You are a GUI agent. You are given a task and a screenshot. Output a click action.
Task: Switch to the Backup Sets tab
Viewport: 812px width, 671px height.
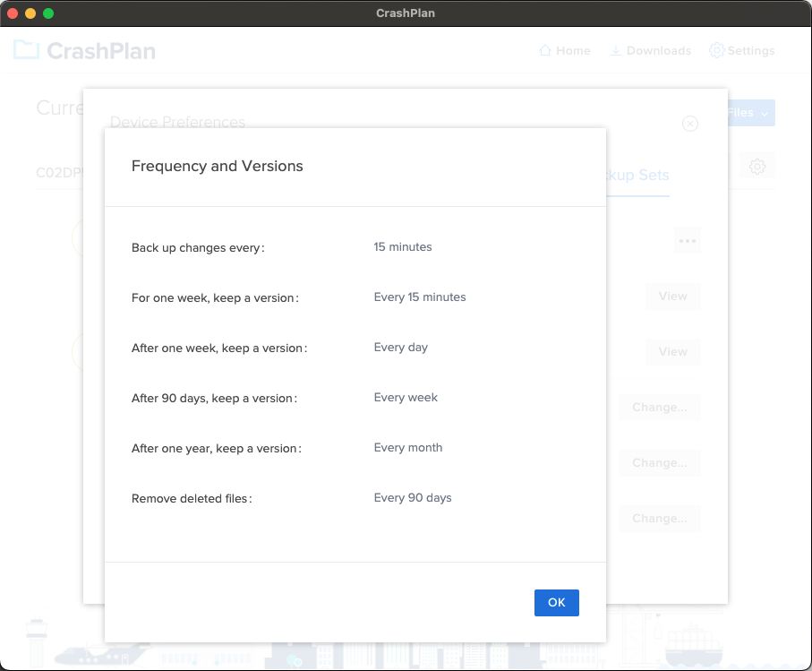pos(637,176)
